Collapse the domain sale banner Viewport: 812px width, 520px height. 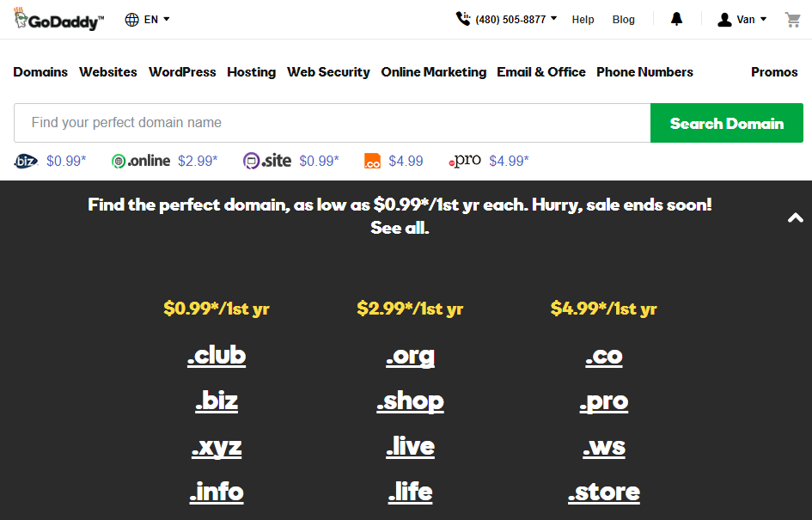796,218
